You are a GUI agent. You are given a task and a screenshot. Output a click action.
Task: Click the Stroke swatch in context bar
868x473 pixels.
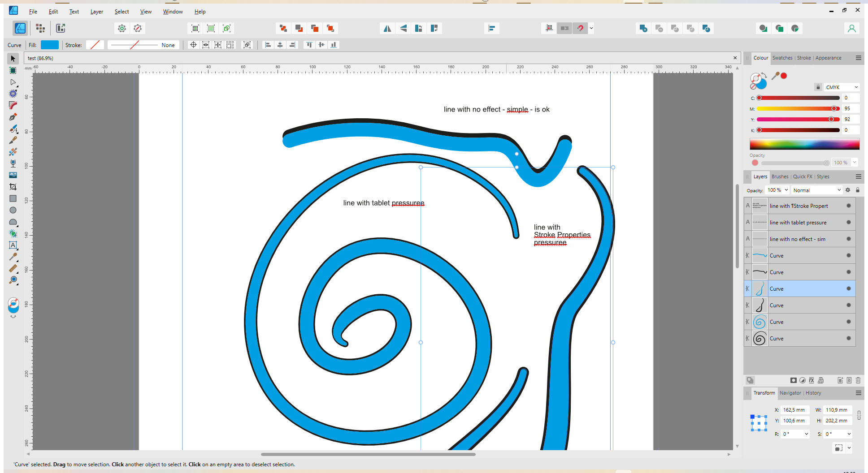(95, 45)
